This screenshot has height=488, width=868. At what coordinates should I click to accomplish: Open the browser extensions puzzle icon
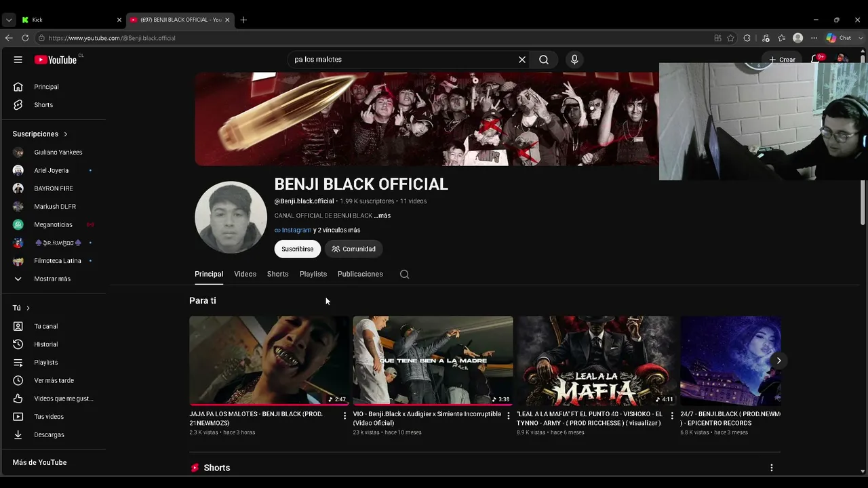747,38
